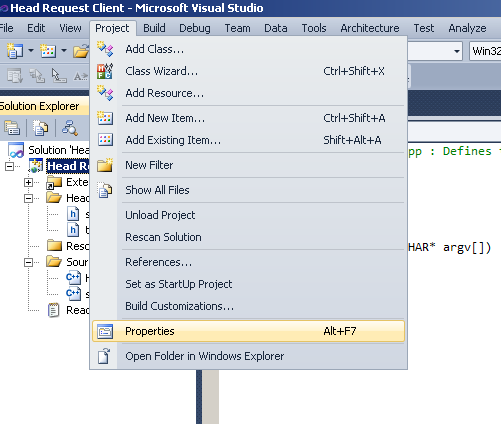
Task: Click Solution Explorer View Class Diagram icon
Action: (x=69, y=128)
